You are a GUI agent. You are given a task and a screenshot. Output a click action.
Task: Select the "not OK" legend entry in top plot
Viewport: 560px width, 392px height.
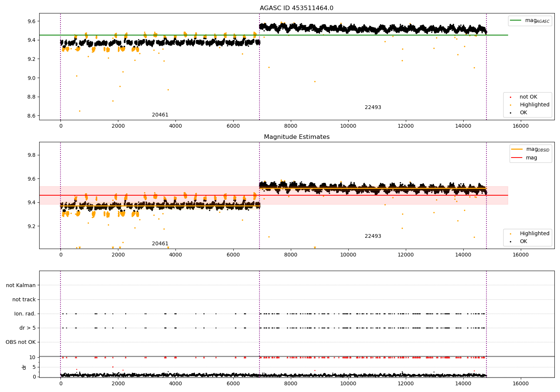[528, 97]
